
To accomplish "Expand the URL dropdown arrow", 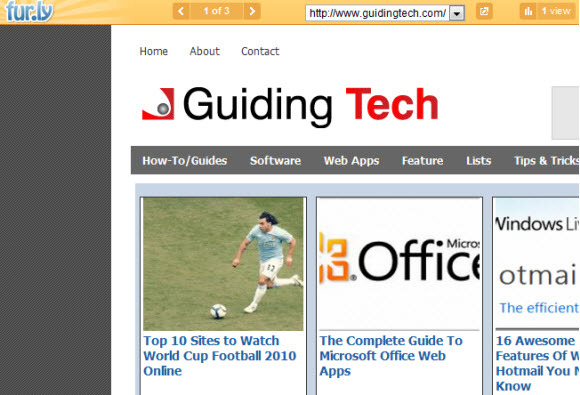I will [x=457, y=14].
